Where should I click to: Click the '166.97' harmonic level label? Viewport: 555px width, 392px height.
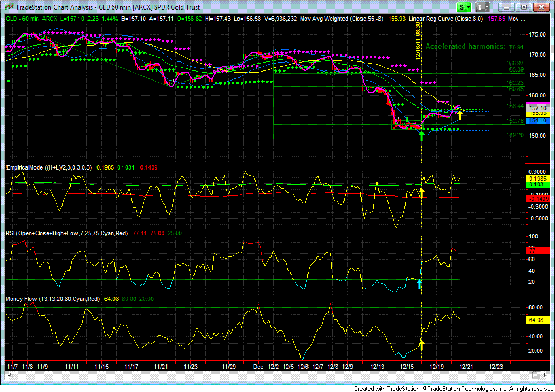[515, 64]
